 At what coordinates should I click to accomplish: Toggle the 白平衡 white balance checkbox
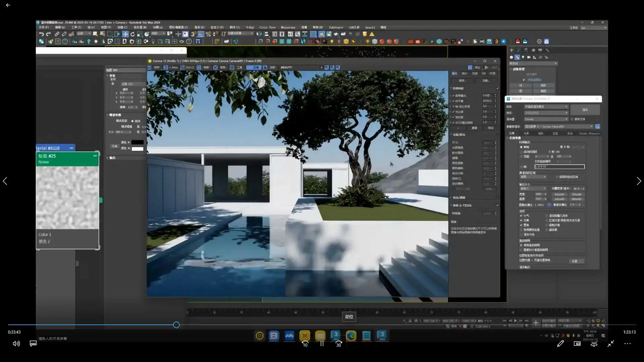(x=453, y=101)
